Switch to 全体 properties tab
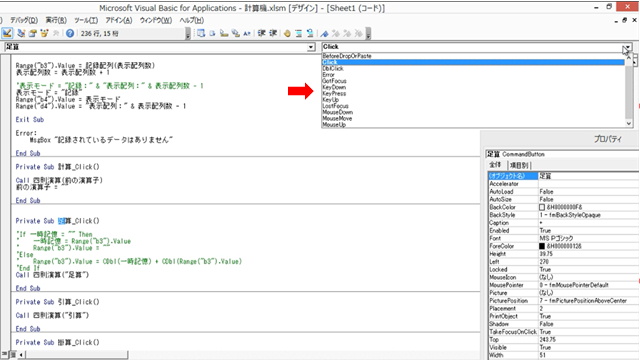 click(x=495, y=165)
